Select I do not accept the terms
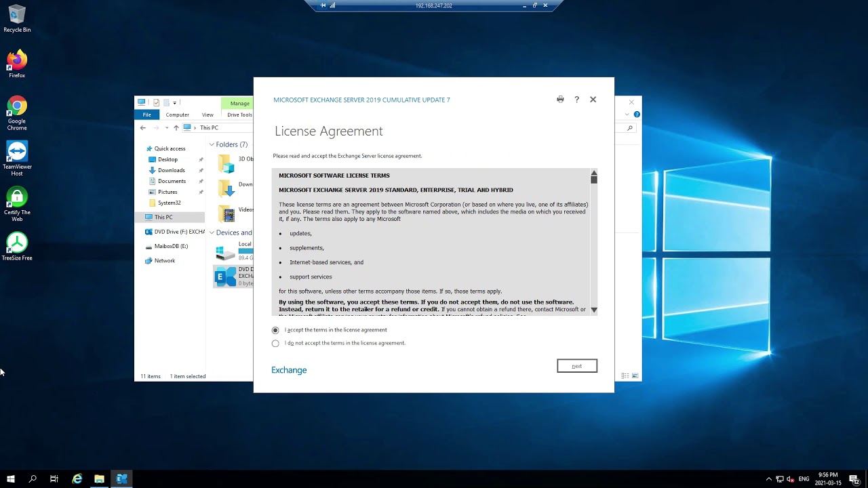The width and height of the screenshot is (868, 488). click(x=275, y=343)
